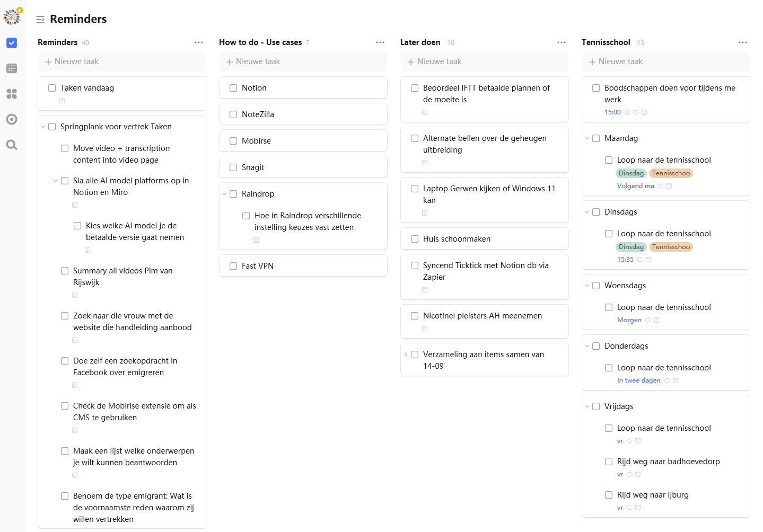Viewport: 763px width, 532px height.
Task: Toggle the sidebar list menu icon
Action: pos(40,20)
